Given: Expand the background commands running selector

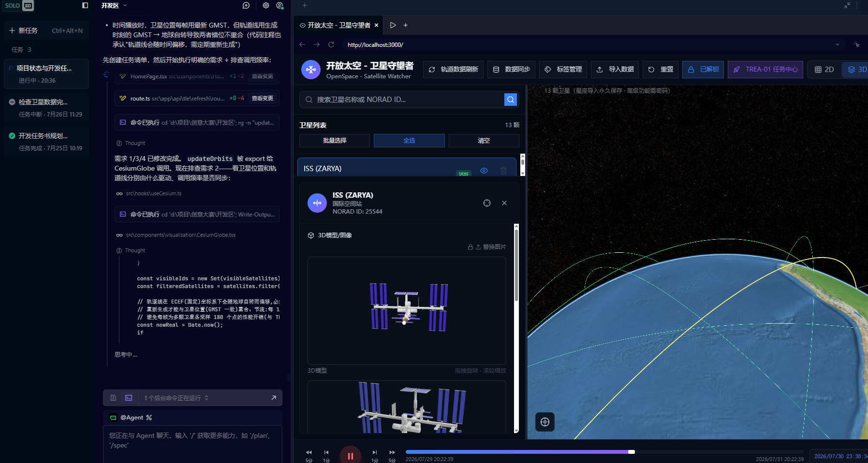Looking at the screenshot, I should (x=176, y=398).
